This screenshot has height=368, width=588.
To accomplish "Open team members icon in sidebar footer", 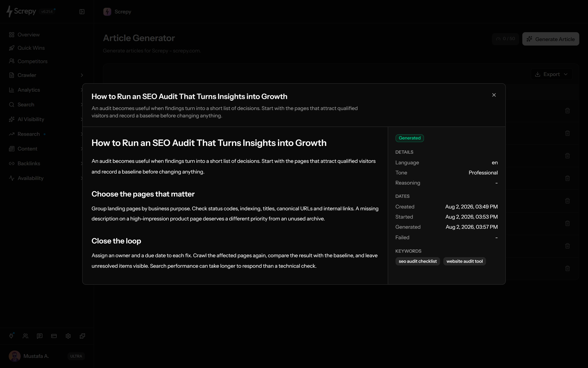I will coord(26,336).
